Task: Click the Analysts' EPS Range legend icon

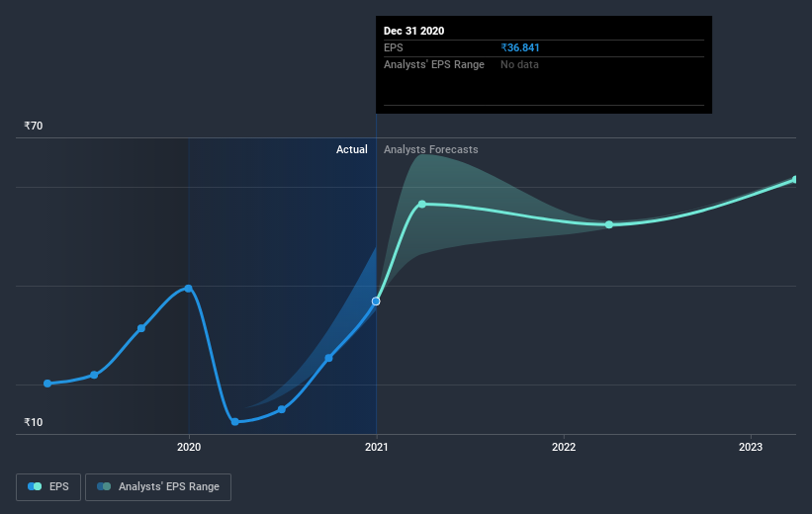Action: click(104, 486)
